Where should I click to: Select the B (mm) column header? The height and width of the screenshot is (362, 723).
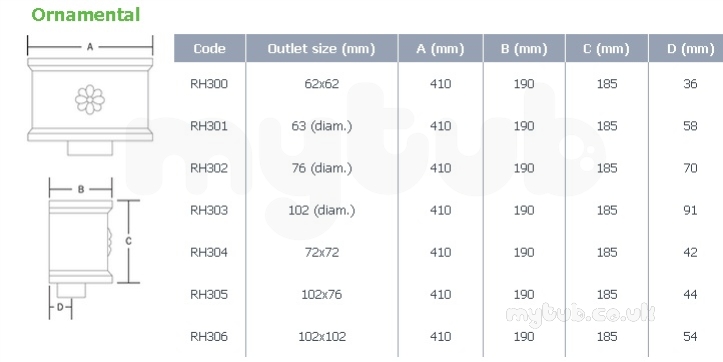(x=524, y=48)
